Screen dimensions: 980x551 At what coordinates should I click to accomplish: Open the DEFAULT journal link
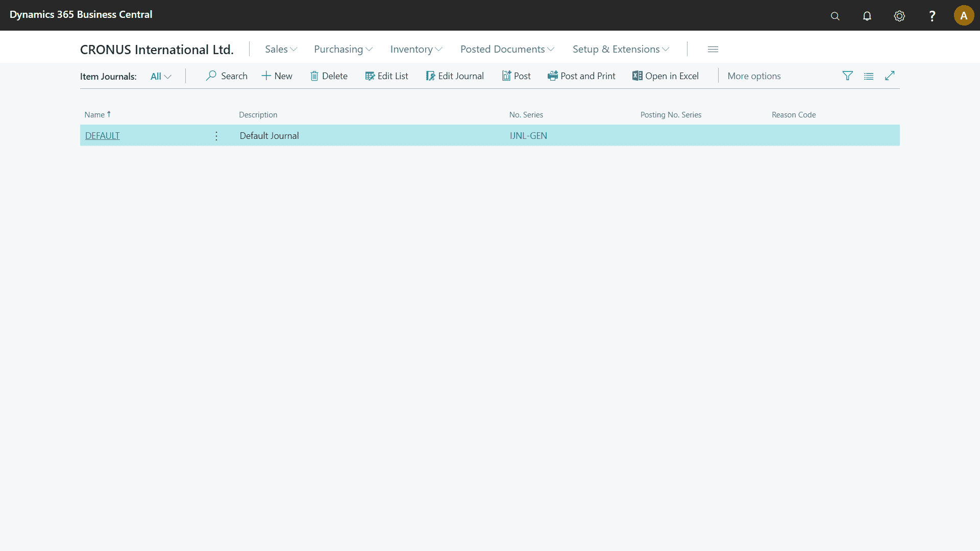(102, 136)
